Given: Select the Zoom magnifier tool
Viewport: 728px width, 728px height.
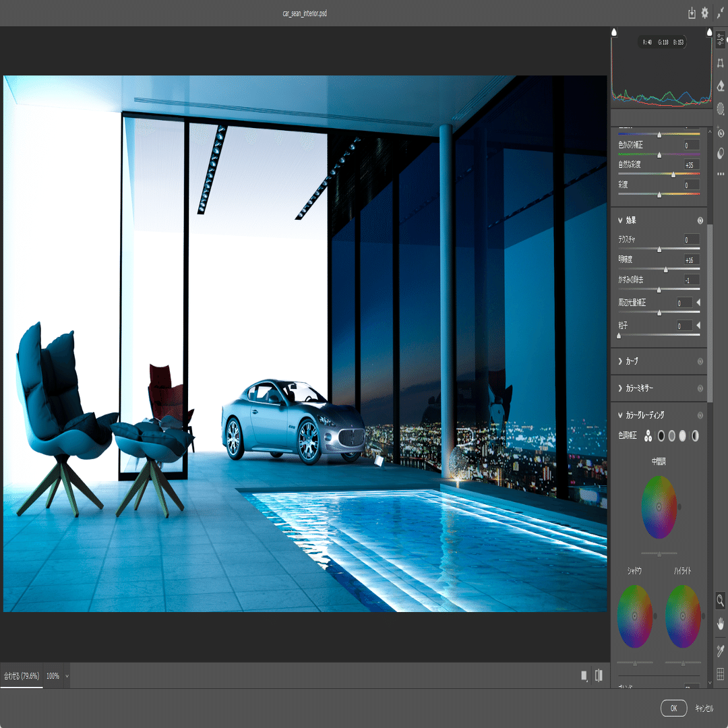Looking at the screenshot, I should point(720,601).
